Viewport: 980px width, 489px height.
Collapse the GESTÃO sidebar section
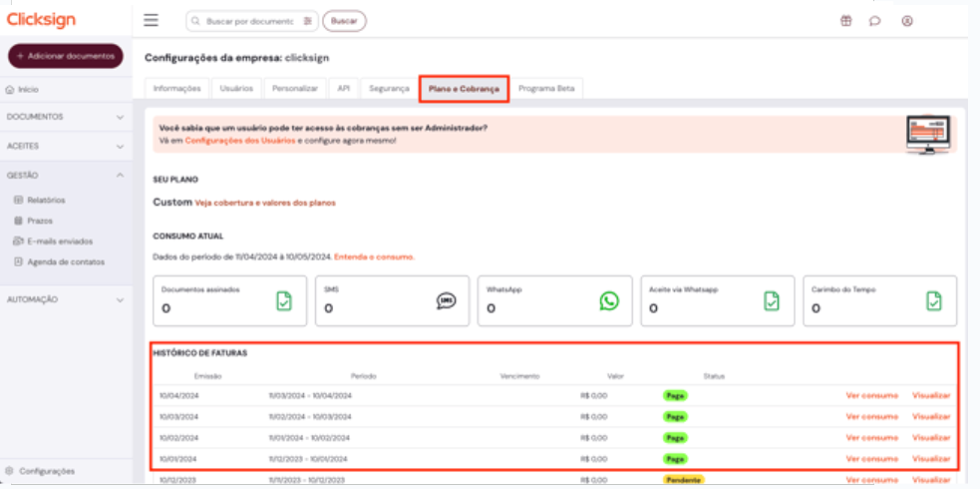[x=120, y=175]
